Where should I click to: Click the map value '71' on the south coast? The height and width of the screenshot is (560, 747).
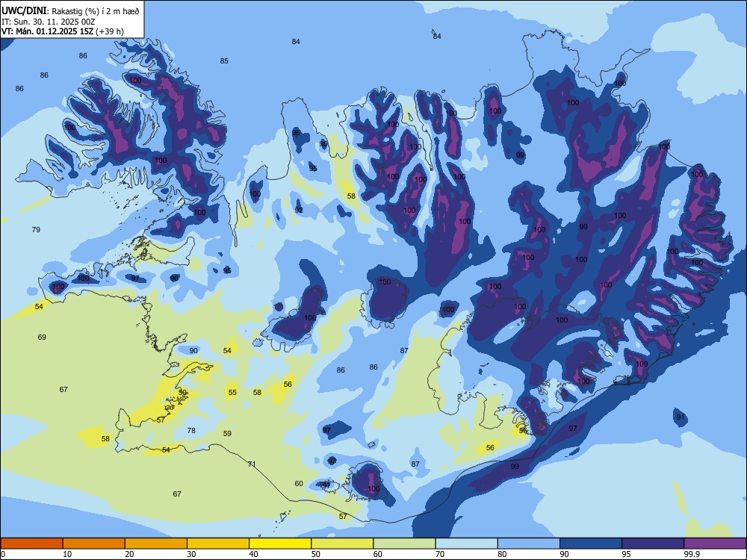[252, 464]
